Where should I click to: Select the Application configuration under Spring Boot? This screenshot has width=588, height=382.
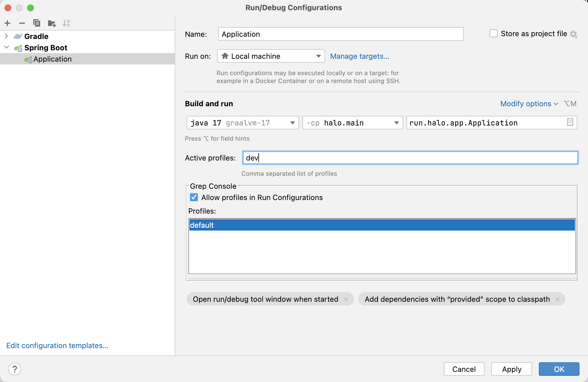tap(52, 59)
